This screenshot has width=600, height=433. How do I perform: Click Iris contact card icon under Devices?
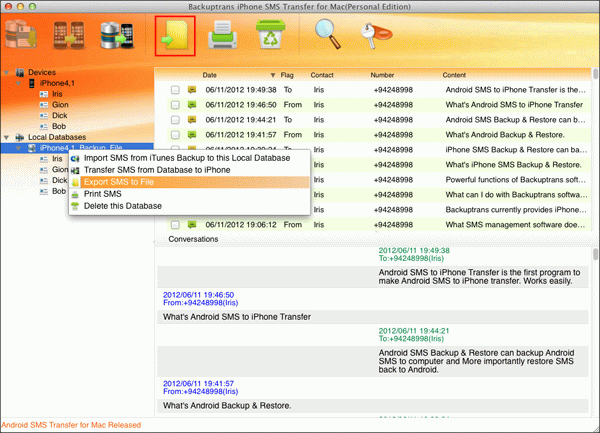pyautogui.click(x=44, y=94)
